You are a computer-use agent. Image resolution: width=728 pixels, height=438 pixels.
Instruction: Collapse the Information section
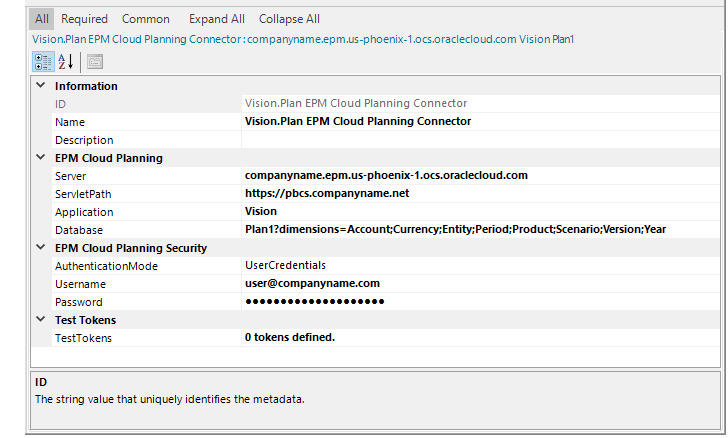point(41,85)
